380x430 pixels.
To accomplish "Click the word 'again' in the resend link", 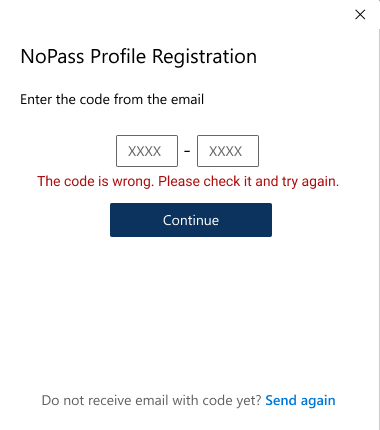I will coord(318,401).
